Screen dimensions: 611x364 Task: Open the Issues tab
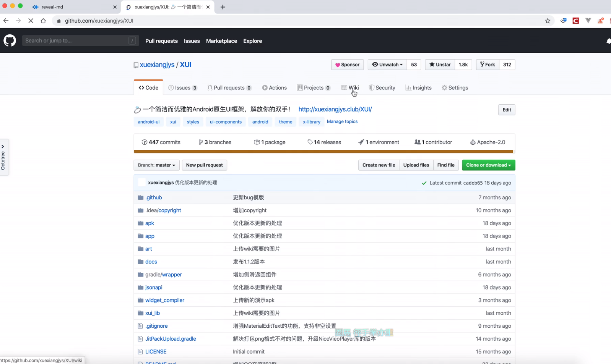182,87
